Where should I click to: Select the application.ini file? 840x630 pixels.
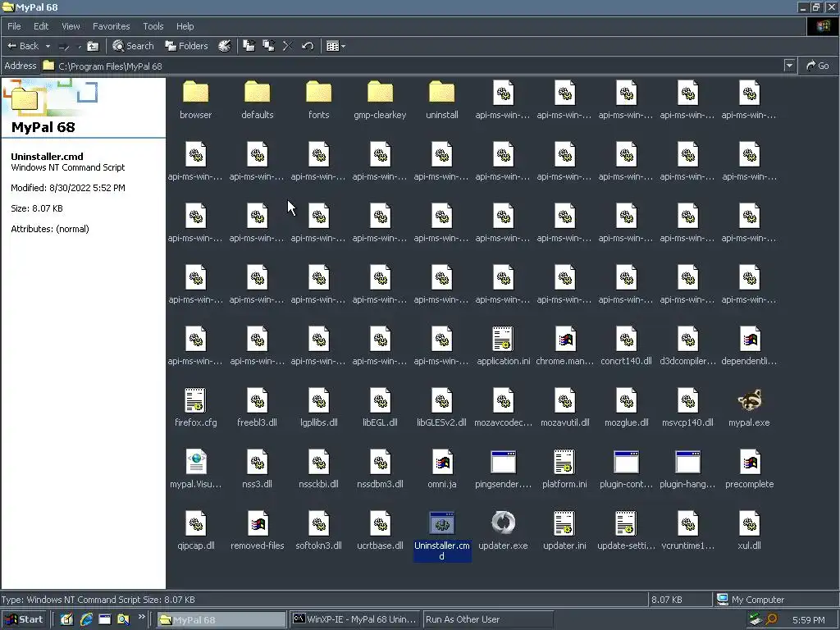coord(503,346)
